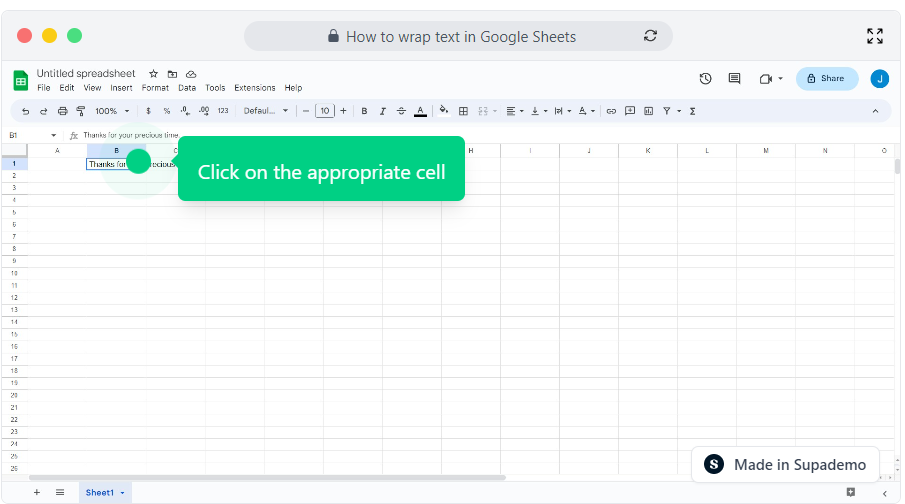Screen dimensions: 905x504
Task: Toggle strikethrough formatting
Action: 401,111
